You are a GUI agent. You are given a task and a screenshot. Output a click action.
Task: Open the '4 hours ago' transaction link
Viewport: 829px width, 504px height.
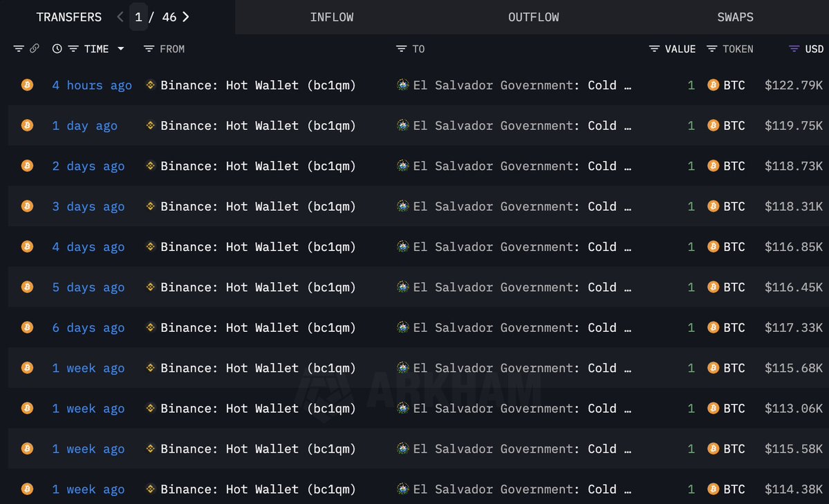pyautogui.click(x=92, y=85)
